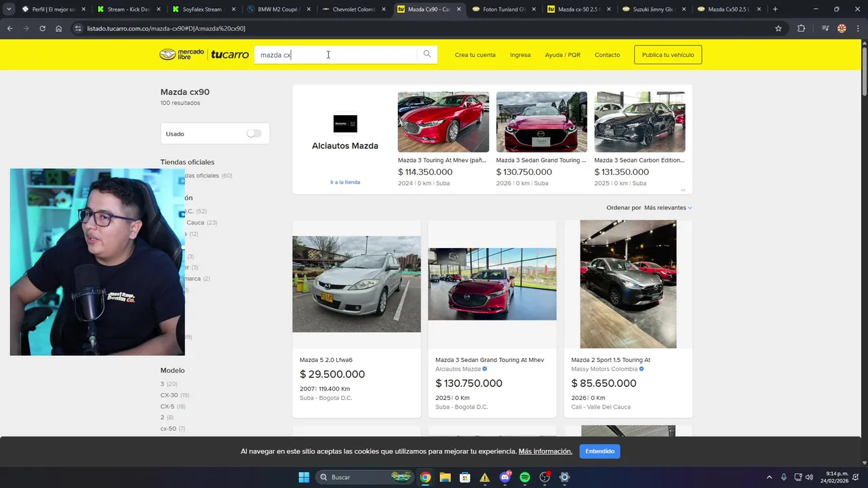Screen dimensions: 868x488
Task: Switch to the BMW M2 Coupé tab
Action: pyautogui.click(x=278, y=9)
